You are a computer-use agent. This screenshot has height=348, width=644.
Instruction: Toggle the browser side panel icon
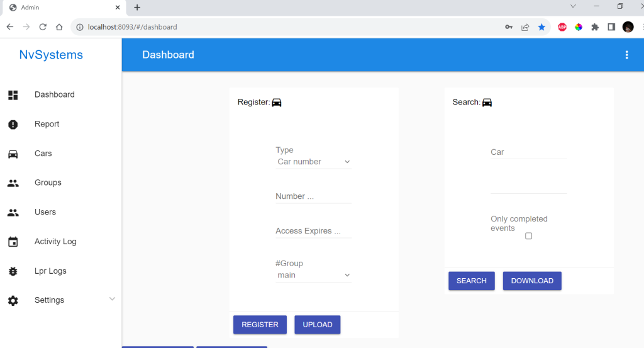(611, 27)
